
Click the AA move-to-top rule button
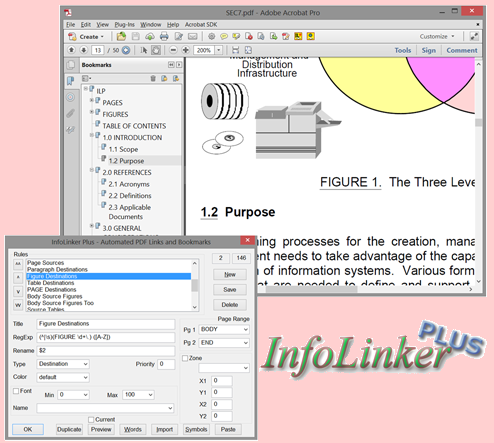(18, 264)
